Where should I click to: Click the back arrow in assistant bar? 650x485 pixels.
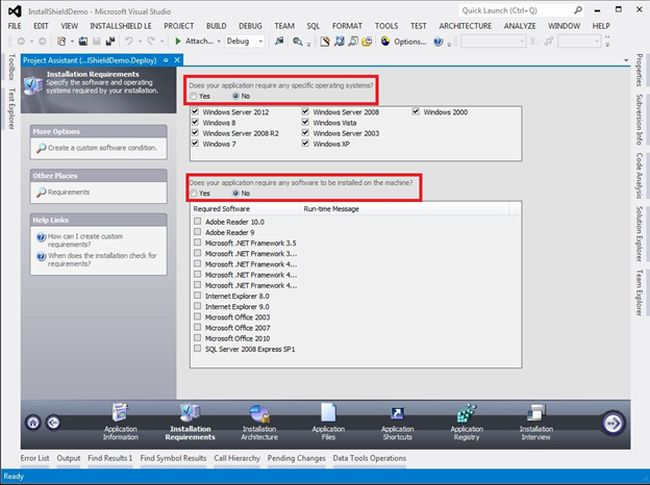click(x=53, y=422)
